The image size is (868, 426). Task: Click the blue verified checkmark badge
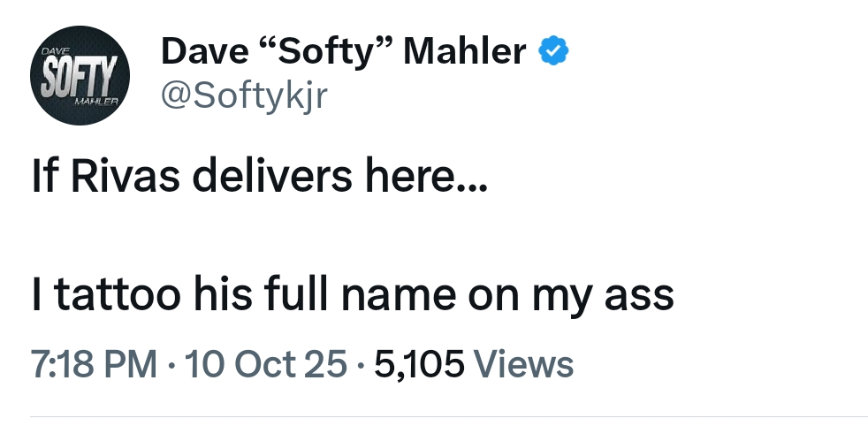[553, 52]
